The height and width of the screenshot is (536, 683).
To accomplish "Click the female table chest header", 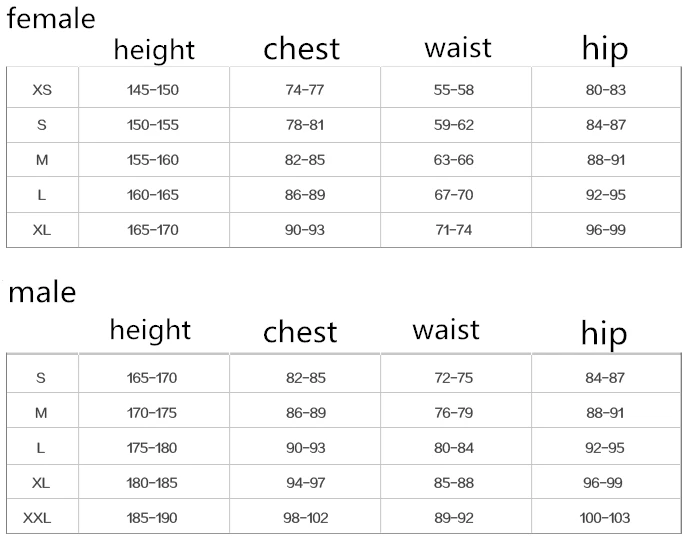I will coord(301,49).
